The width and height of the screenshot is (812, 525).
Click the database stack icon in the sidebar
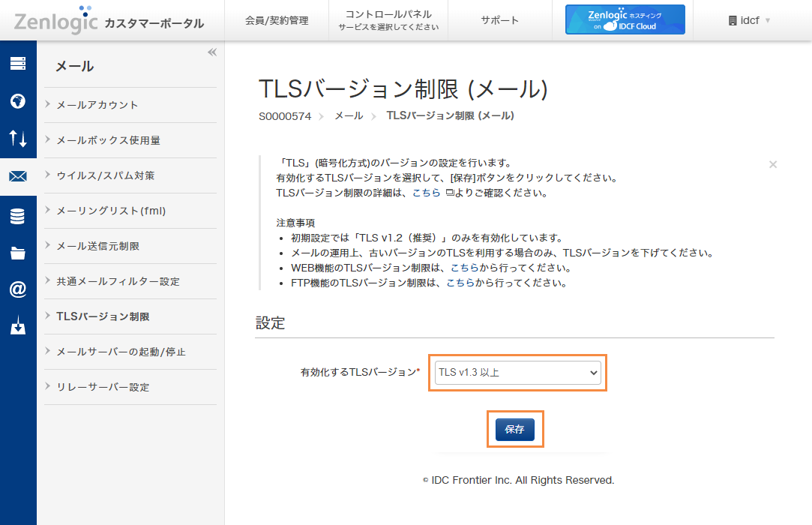[x=18, y=215]
